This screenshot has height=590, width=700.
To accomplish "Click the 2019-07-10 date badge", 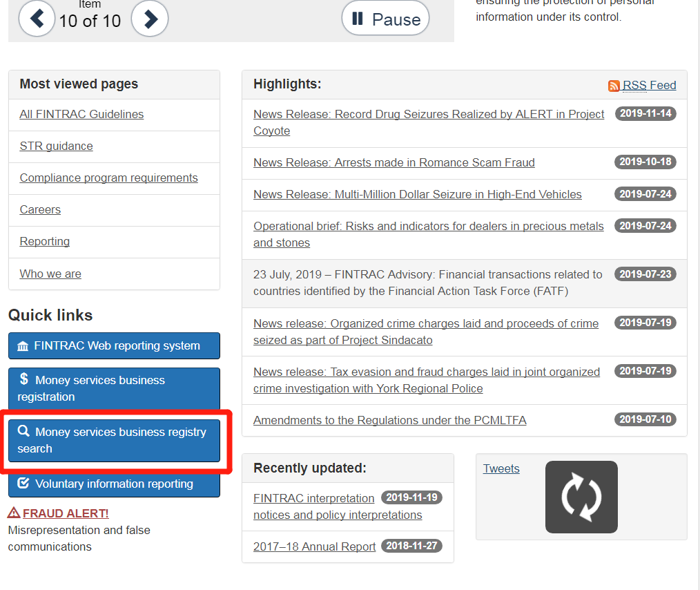I will [x=645, y=419].
